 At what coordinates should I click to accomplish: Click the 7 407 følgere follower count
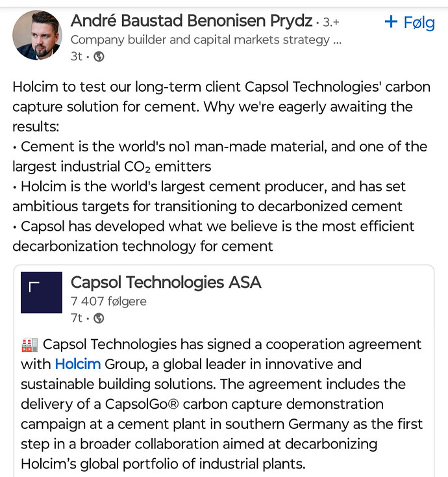point(108,301)
